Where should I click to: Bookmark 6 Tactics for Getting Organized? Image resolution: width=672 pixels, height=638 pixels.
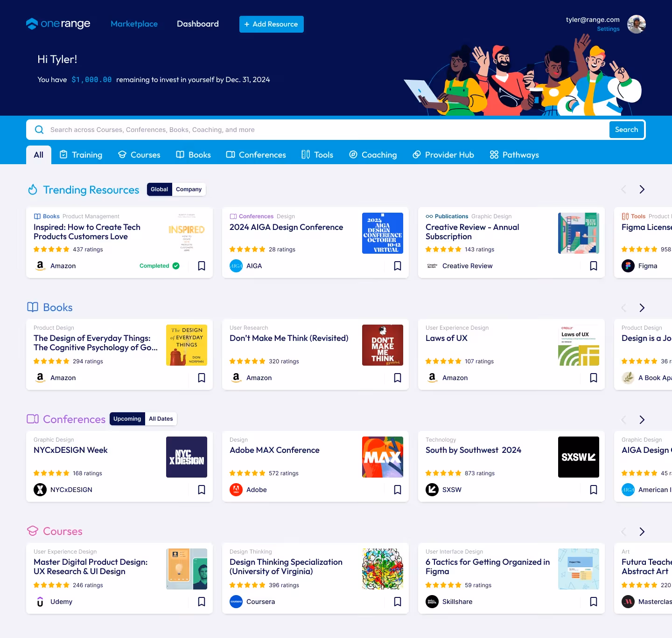pos(594,602)
